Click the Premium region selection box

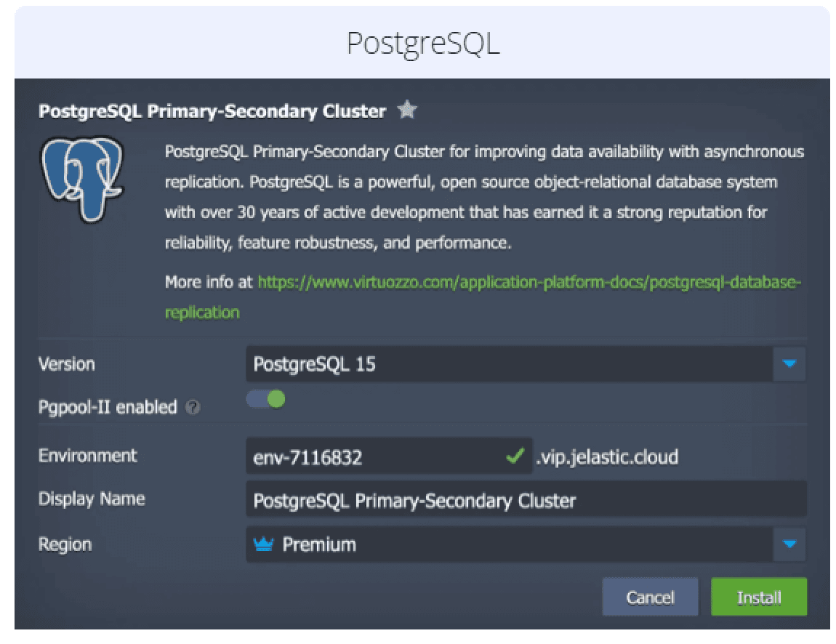pos(509,544)
